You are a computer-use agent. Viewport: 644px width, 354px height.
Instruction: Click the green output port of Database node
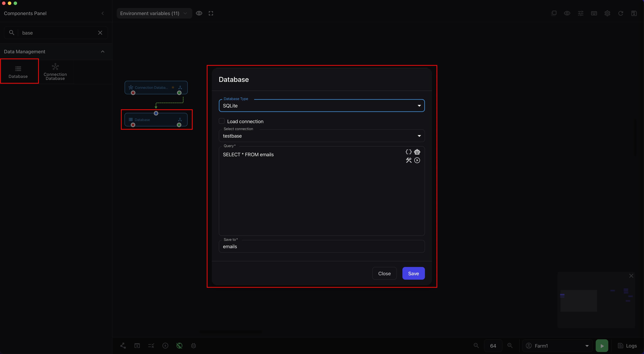click(179, 125)
